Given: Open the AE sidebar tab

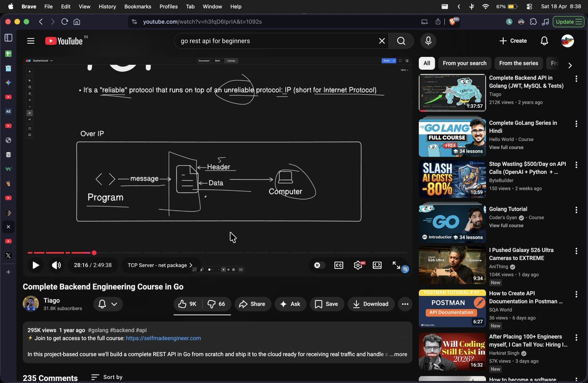Looking at the screenshot, I should (x=8, y=111).
